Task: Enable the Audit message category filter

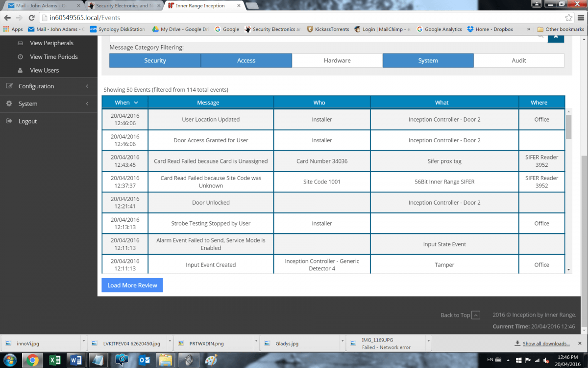Action: 519,60
